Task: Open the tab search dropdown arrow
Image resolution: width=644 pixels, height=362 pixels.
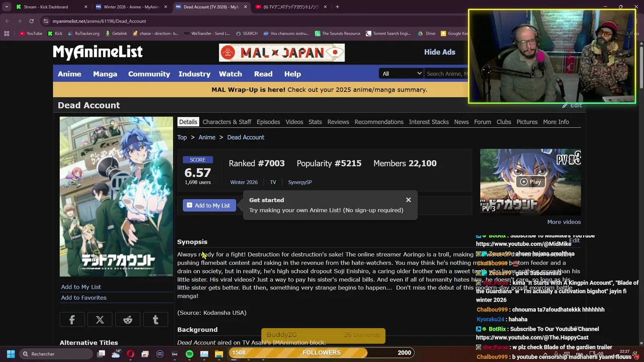Action: 7,7
